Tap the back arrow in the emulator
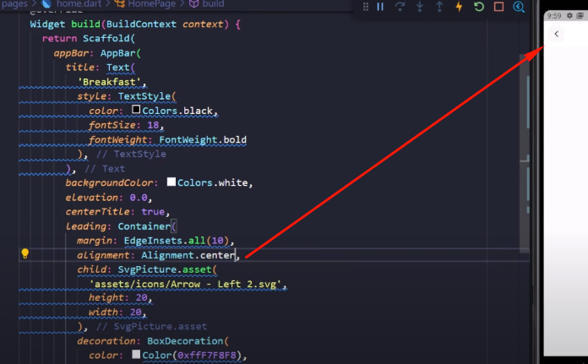588x364 pixels. click(x=557, y=34)
